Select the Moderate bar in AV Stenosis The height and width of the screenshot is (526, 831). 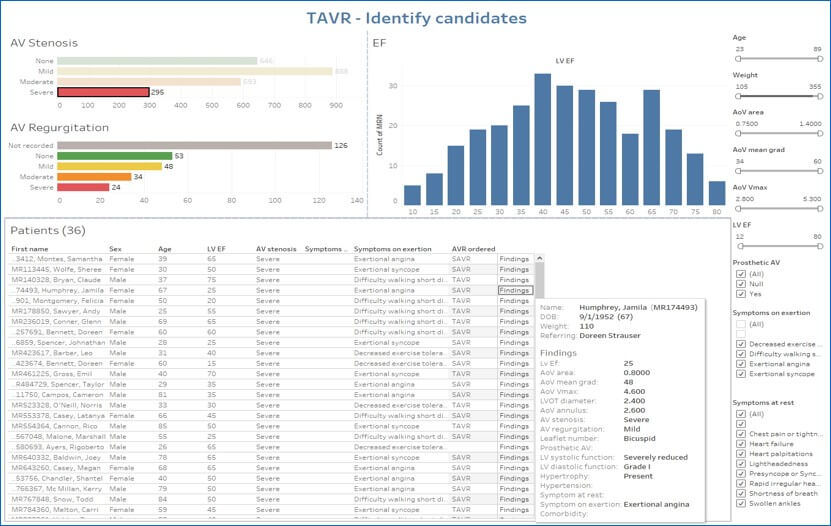149,82
